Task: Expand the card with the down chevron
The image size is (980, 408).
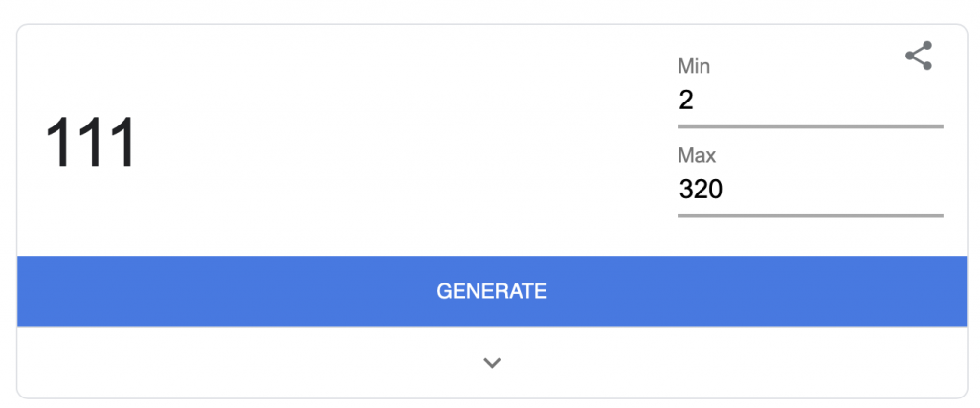Action: tap(493, 362)
